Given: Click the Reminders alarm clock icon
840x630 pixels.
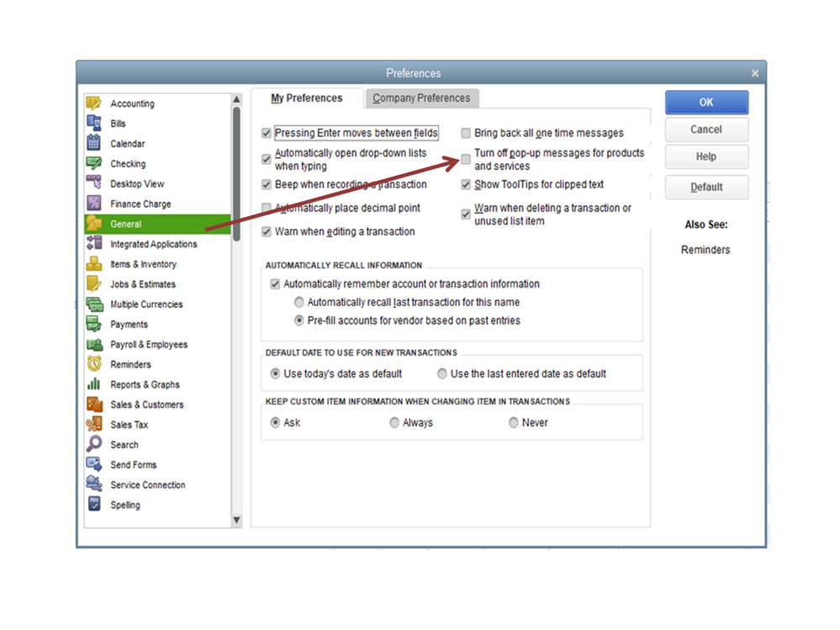Looking at the screenshot, I should click(93, 363).
